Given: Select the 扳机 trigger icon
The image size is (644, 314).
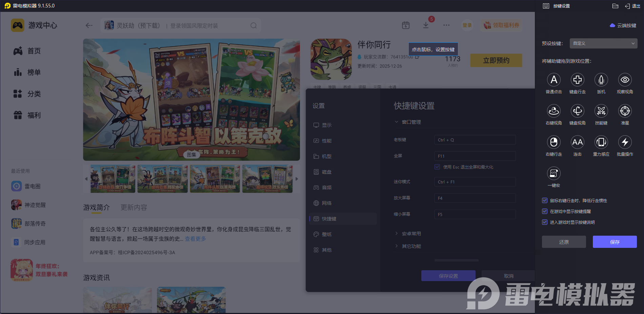Looking at the screenshot, I should [601, 80].
